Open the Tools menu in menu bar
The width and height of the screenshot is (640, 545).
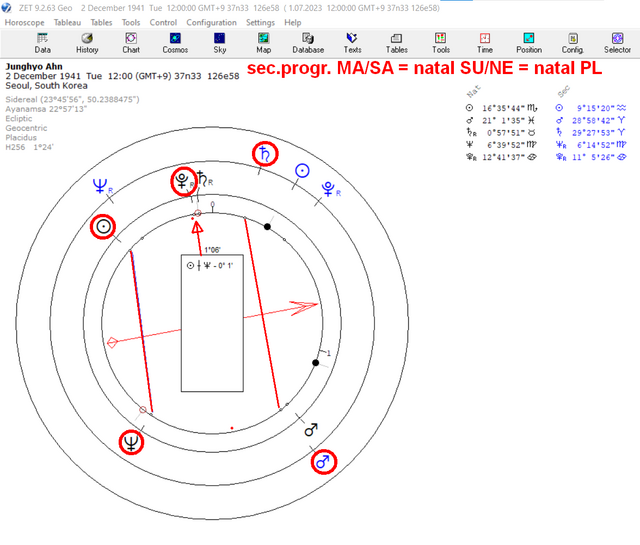[131, 22]
